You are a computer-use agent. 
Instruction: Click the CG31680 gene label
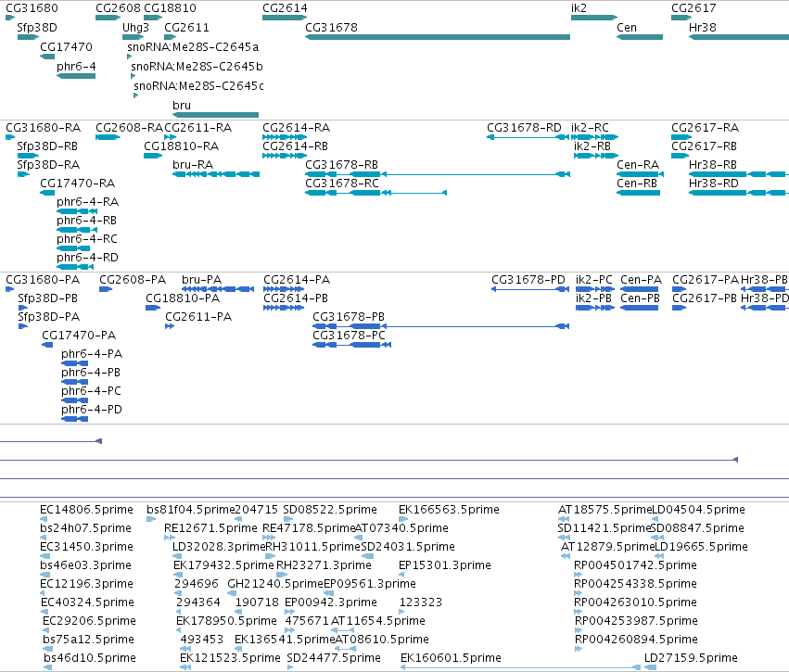(x=32, y=8)
